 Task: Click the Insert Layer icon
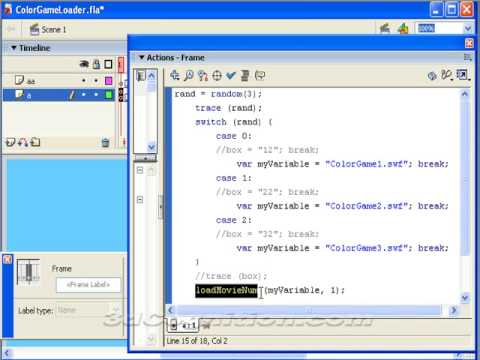point(10,142)
